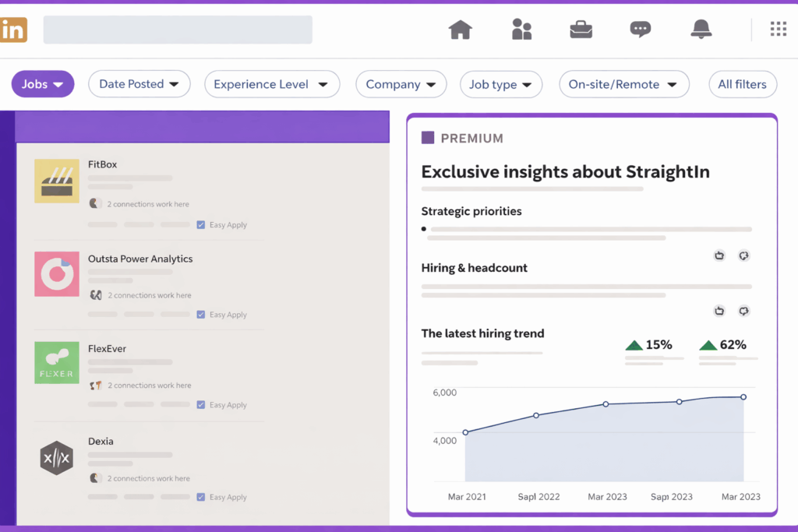Click FlexEver connections avatar icon
798x532 pixels.
[x=96, y=386]
